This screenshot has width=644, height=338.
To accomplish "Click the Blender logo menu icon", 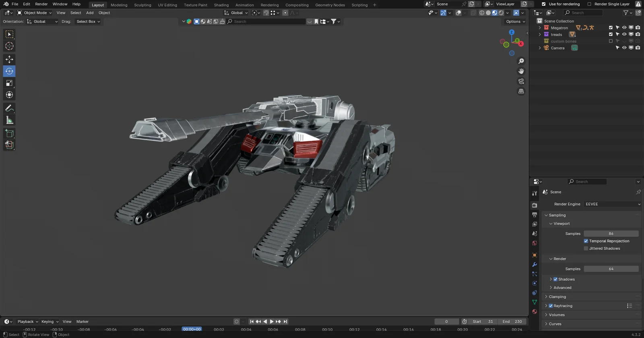I will (x=6, y=4).
